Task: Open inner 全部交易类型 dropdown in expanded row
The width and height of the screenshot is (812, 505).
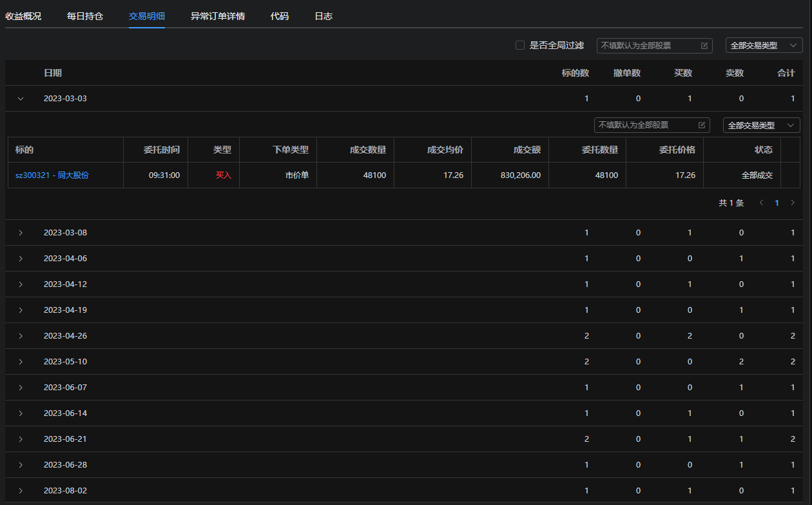Action: pyautogui.click(x=761, y=125)
